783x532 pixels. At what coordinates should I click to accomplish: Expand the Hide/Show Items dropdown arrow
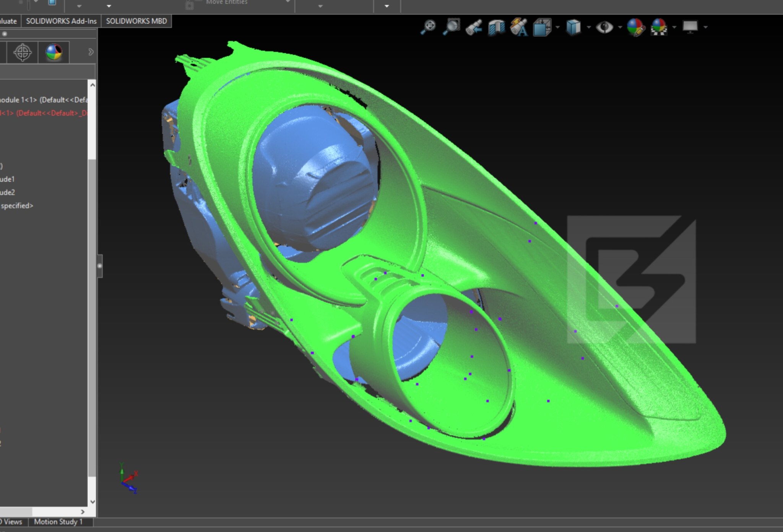click(x=620, y=28)
